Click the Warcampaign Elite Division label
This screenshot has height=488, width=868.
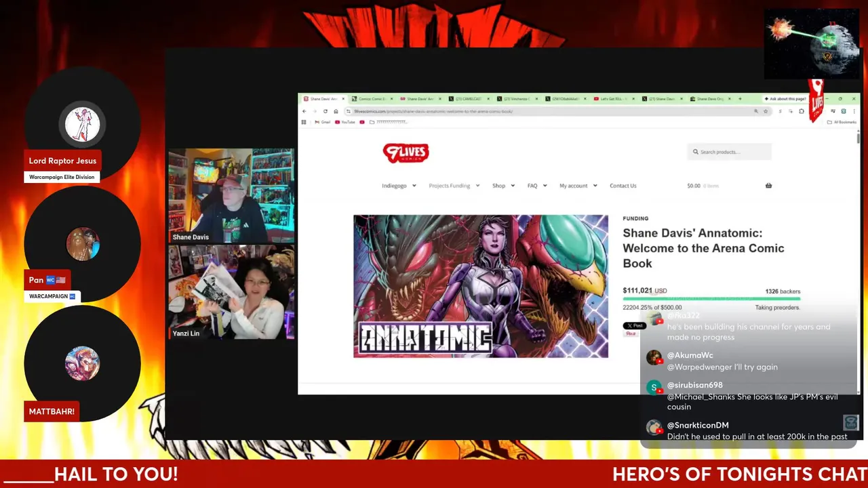point(62,177)
